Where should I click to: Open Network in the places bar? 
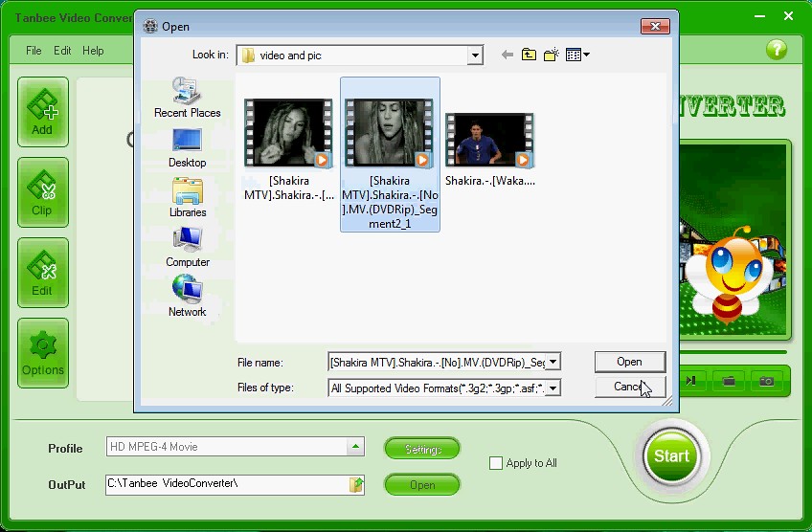point(187,297)
